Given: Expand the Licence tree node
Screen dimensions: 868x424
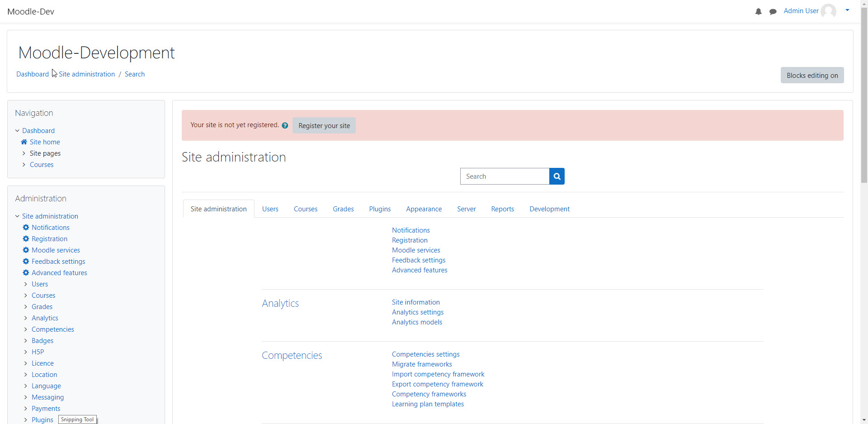Looking at the screenshot, I should coord(26,363).
